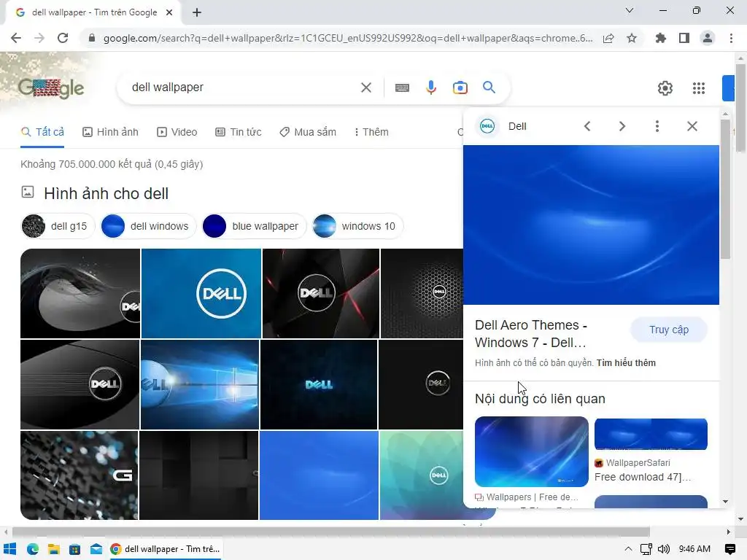Share this page icon
The image size is (747, 560).
608,38
